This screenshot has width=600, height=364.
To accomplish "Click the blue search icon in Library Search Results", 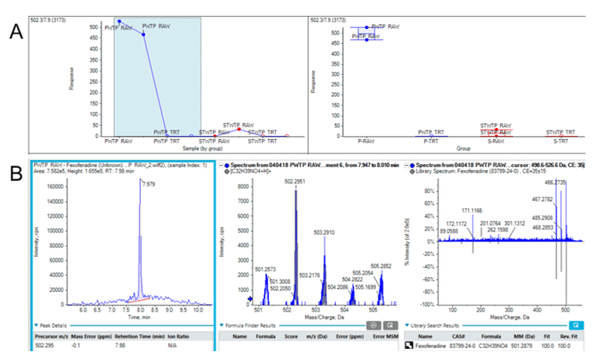I will point(574,325).
